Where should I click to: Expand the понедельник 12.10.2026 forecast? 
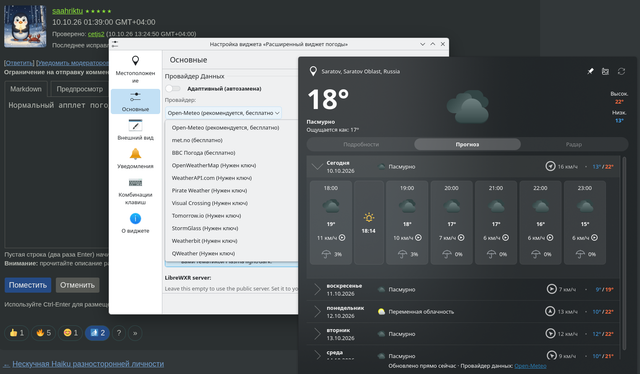317,311
